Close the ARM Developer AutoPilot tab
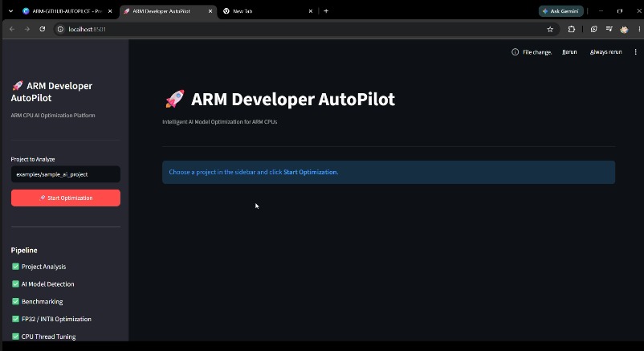Image resolution: width=644 pixels, height=351 pixels. coord(210,11)
